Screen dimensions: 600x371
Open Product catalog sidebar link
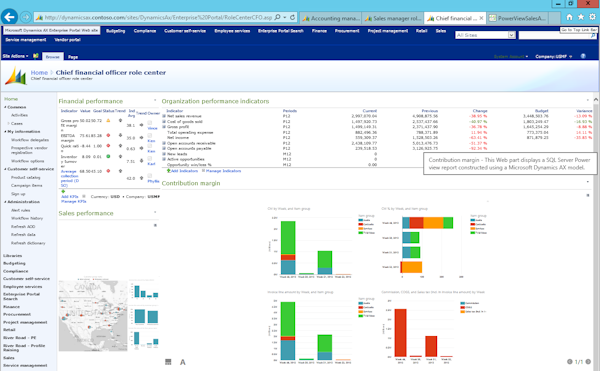[25, 177]
